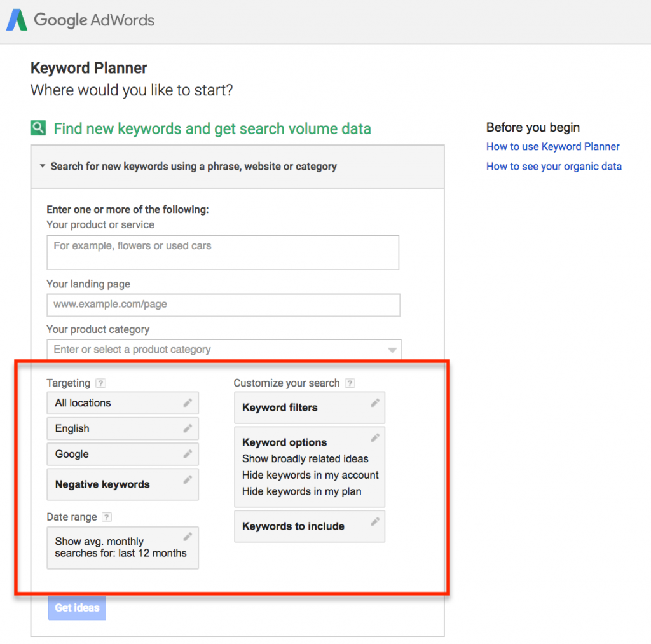This screenshot has height=644, width=651.
Task: Open the Negative keywords box
Action: coord(123,484)
